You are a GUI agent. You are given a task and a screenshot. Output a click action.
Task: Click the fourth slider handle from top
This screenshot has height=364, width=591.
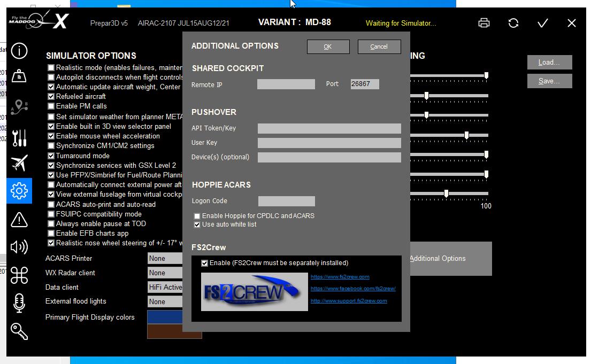point(466,135)
